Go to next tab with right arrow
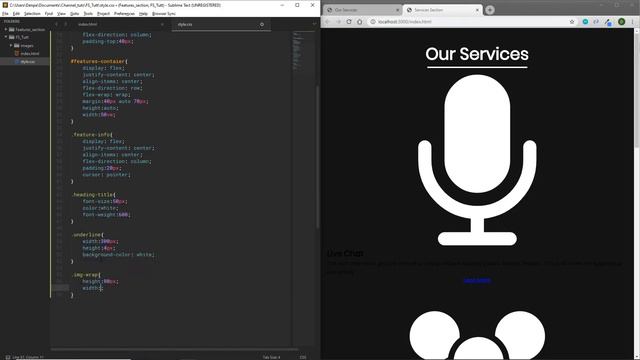The height and width of the screenshot is (360, 640). pyautogui.click(x=65, y=24)
